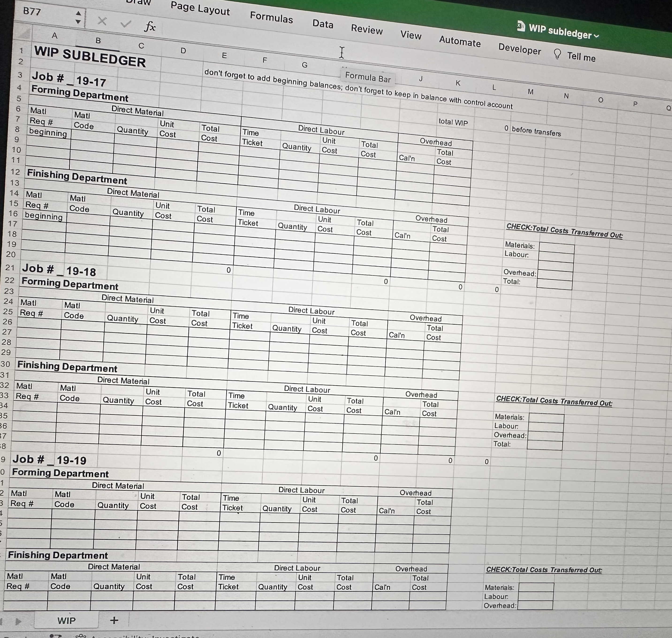Open the Page Layout tab
The image size is (672, 638).
coord(200,8)
